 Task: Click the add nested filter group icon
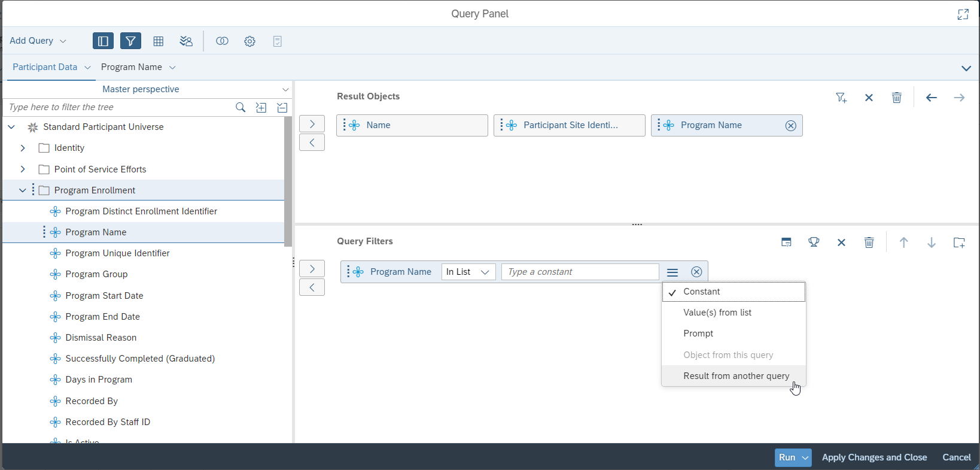click(x=958, y=242)
